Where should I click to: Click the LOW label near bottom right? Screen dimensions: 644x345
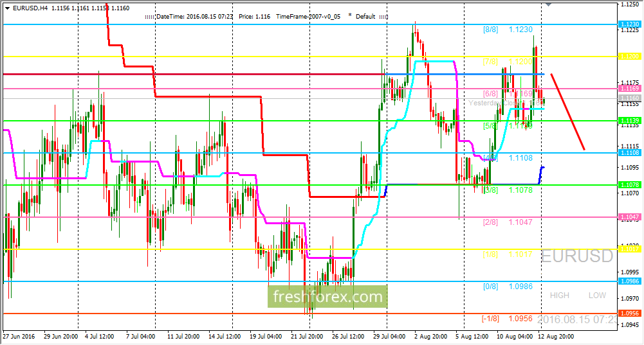coord(597,296)
